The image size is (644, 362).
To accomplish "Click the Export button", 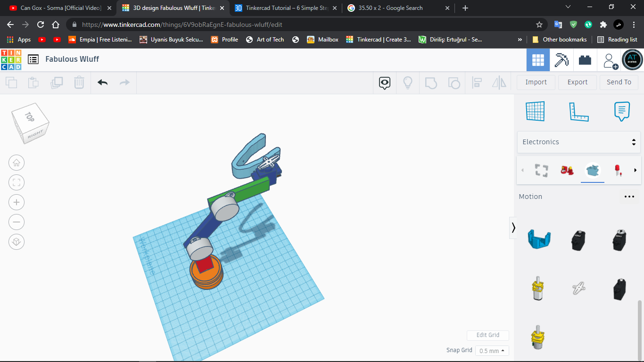I will (577, 82).
